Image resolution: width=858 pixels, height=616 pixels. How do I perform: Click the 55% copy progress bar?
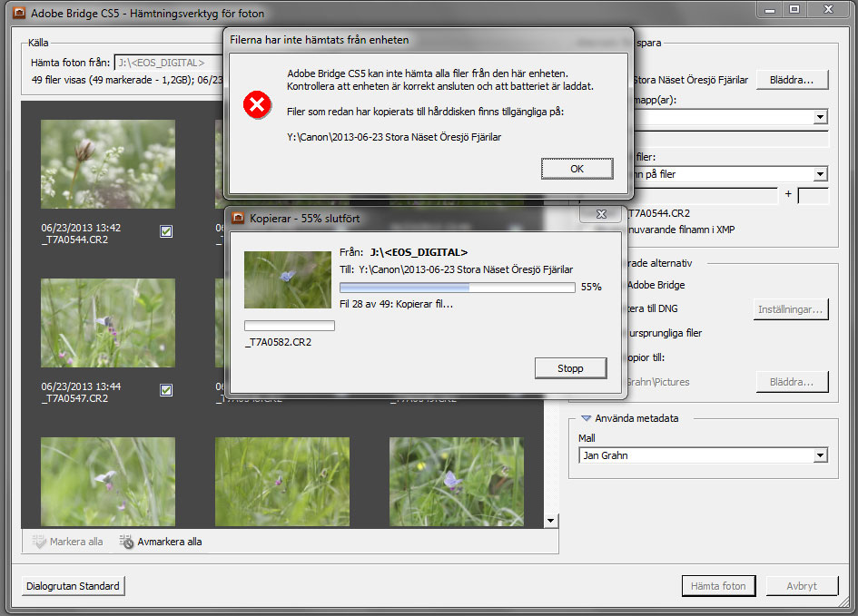click(x=457, y=287)
